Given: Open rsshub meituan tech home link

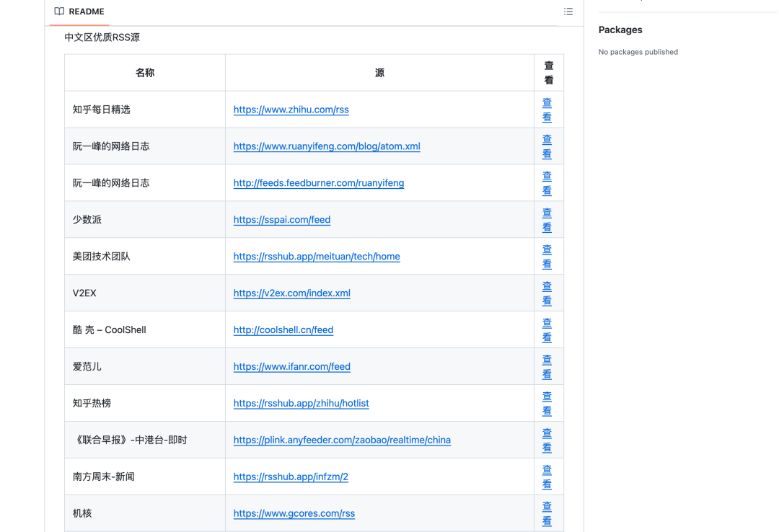Looking at the screenshot, I should click(x=317, y=257).
